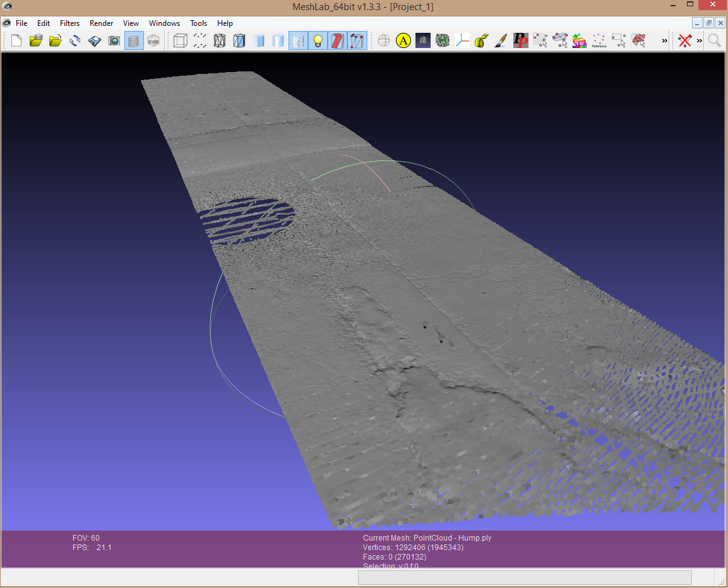Click the MeshLab title bar eye icon
728x588 pixels.
pyautogui.click(x=7, y=6)
